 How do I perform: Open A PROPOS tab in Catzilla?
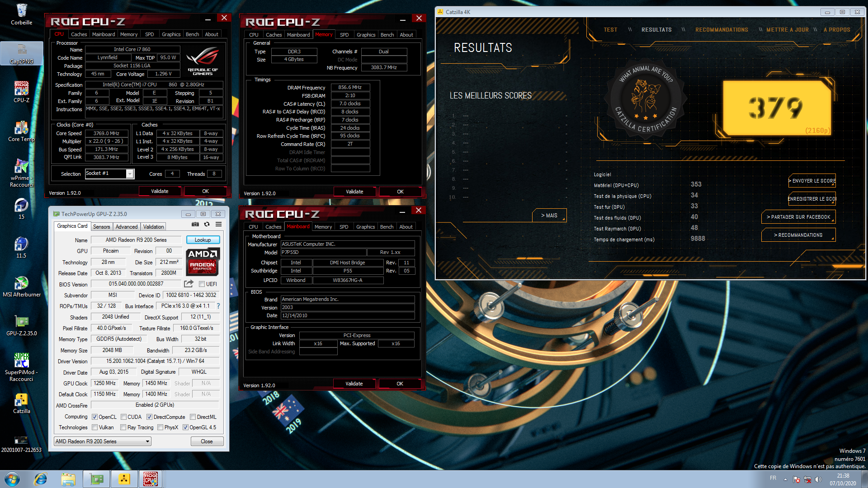[837, 30]
